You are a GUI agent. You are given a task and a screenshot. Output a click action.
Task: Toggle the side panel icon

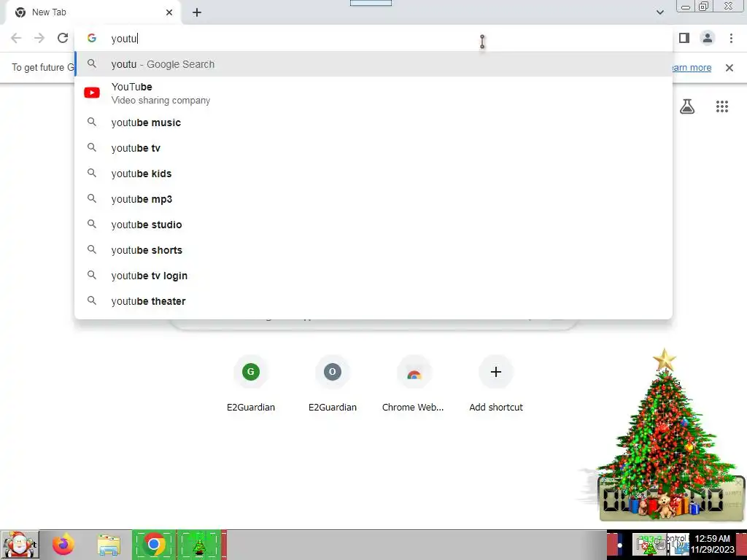pos(684,38)
